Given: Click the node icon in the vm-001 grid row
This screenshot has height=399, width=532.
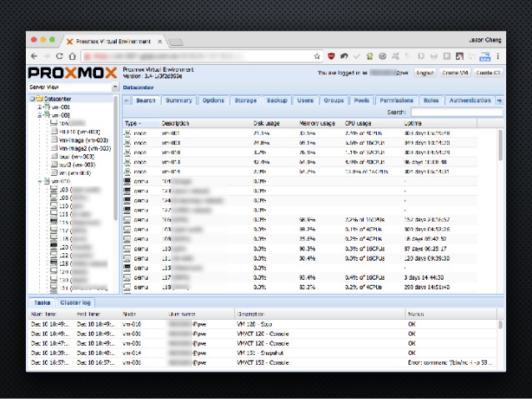Looking at the screenshot, I should pyautogui.click(x=128, y=133).
